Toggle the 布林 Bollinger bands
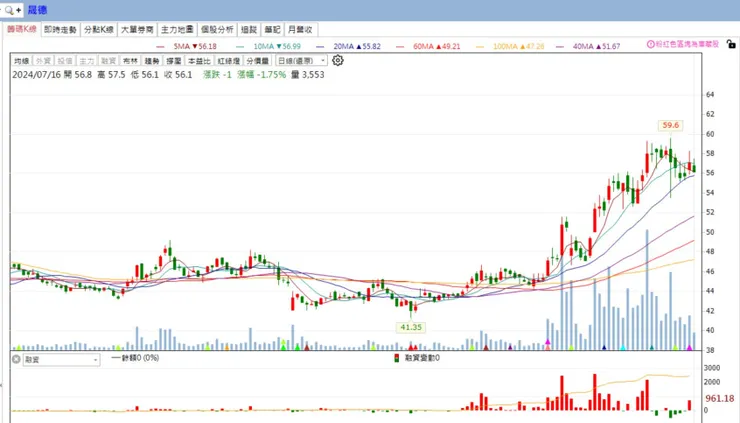Image resolution: width=740 pixels, height=423 pixels. 130,61
